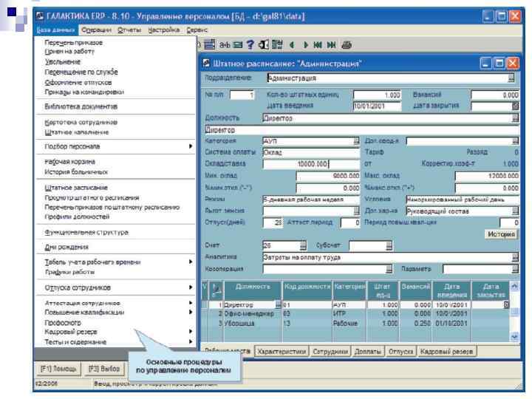Open picker button of Субсчет field
The width and height of the screenshot is (532, 399).
(389, 245)
